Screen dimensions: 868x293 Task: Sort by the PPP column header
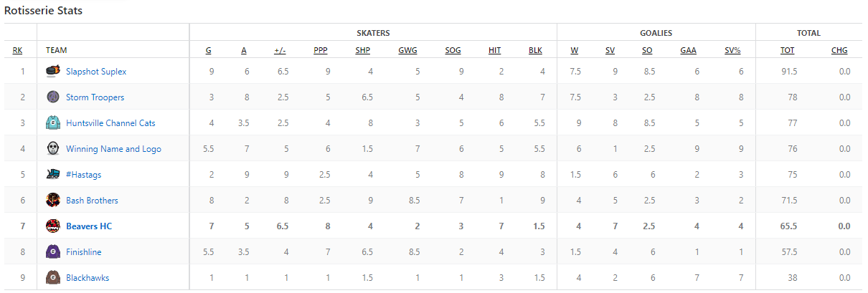pyautogui.click(x=321, y=51)
